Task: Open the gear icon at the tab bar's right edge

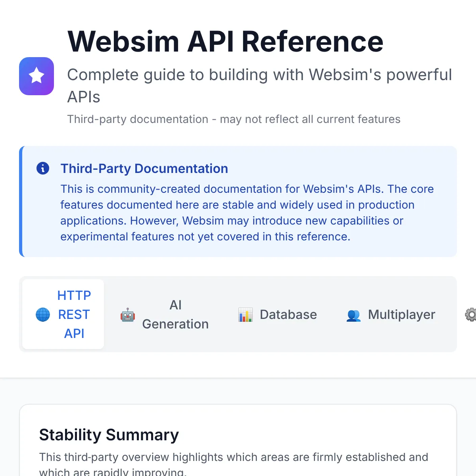Action: 471,315
